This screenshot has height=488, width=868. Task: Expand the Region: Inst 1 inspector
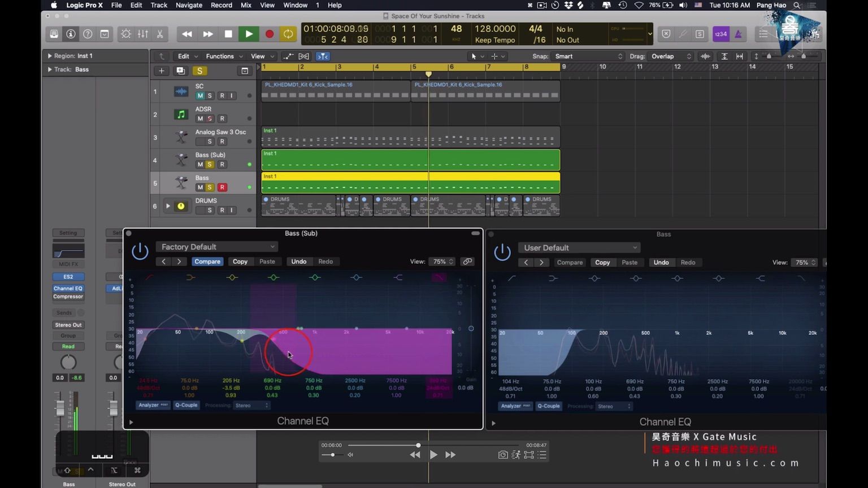click(x=50, y=56)
